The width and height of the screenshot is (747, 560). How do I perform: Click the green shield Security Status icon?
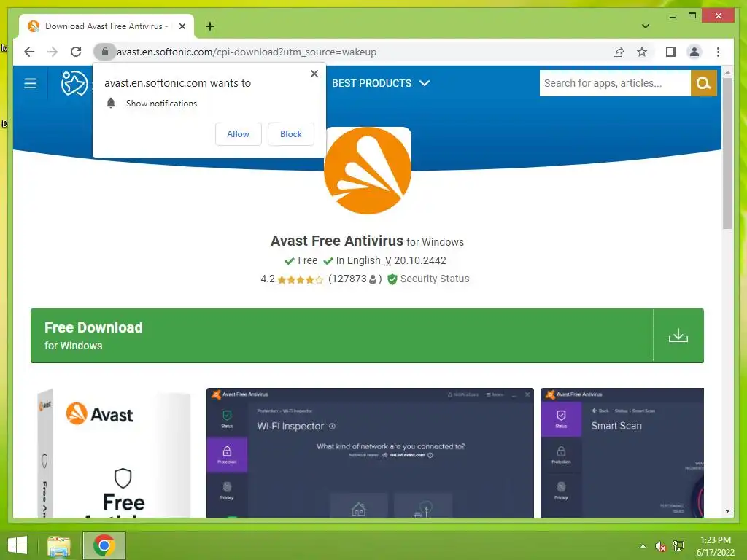[392, 279]
